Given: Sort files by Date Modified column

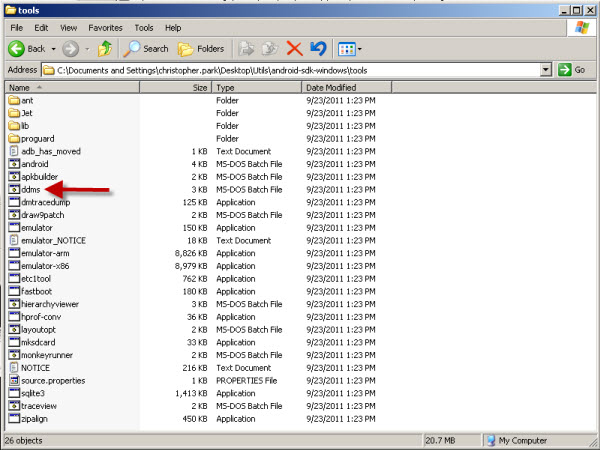Looking at the screenshot, I should [330, 88].
